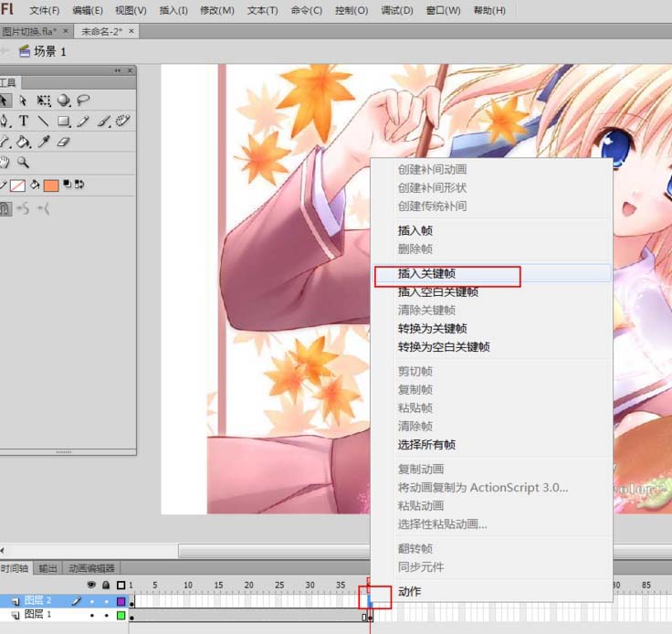
Task: Select the Free Transform tool
Action: pyautogui.click(x=43, y=100)
